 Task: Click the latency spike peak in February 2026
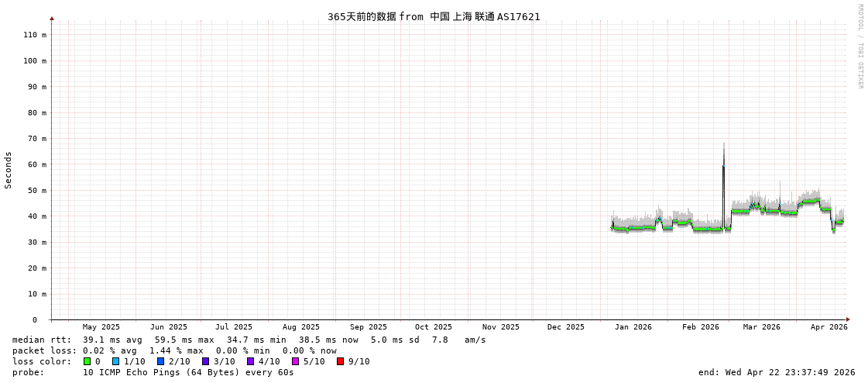(724, 144)
